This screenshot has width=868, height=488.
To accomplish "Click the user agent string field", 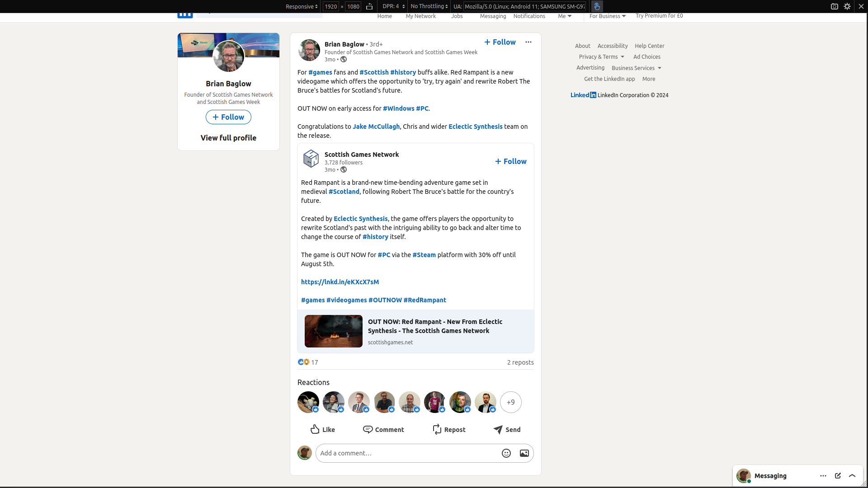I will [x=525, y=6].
